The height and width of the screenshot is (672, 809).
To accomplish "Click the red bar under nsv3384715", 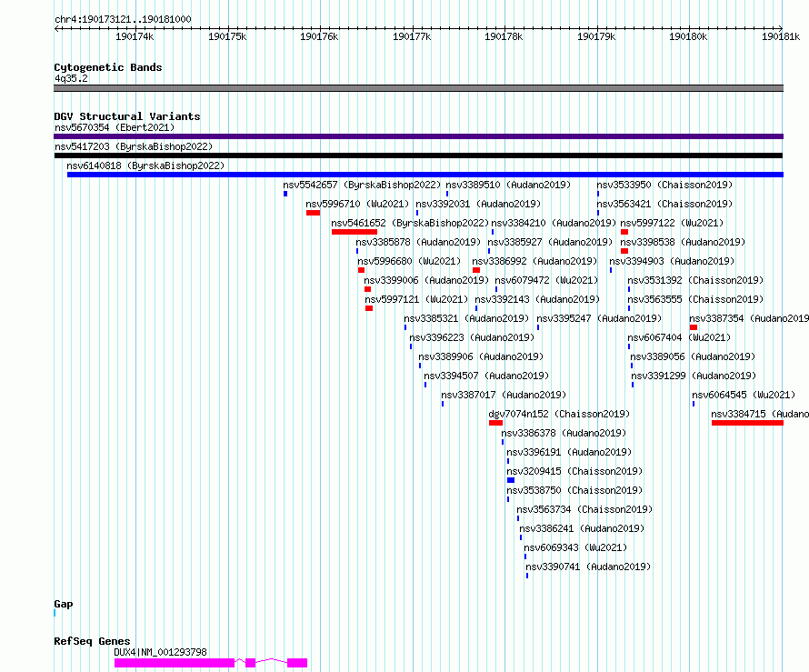I will 747,423.
